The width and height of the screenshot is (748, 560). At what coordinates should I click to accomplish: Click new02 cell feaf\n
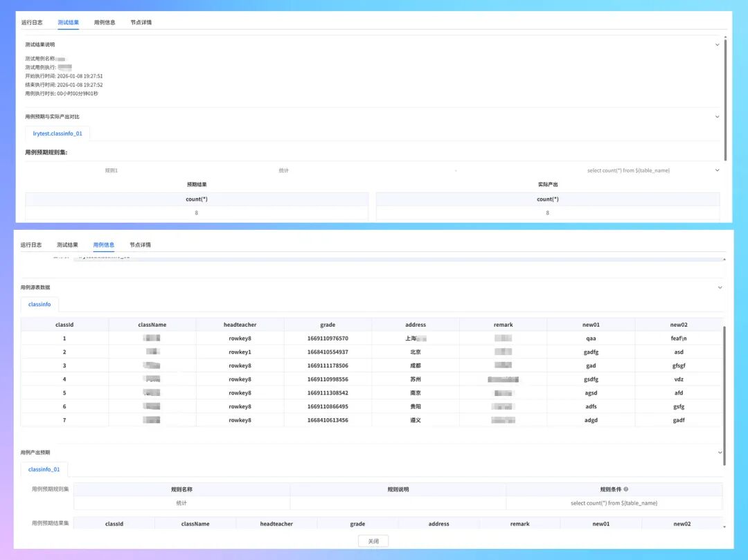click(x=679, y=338)
